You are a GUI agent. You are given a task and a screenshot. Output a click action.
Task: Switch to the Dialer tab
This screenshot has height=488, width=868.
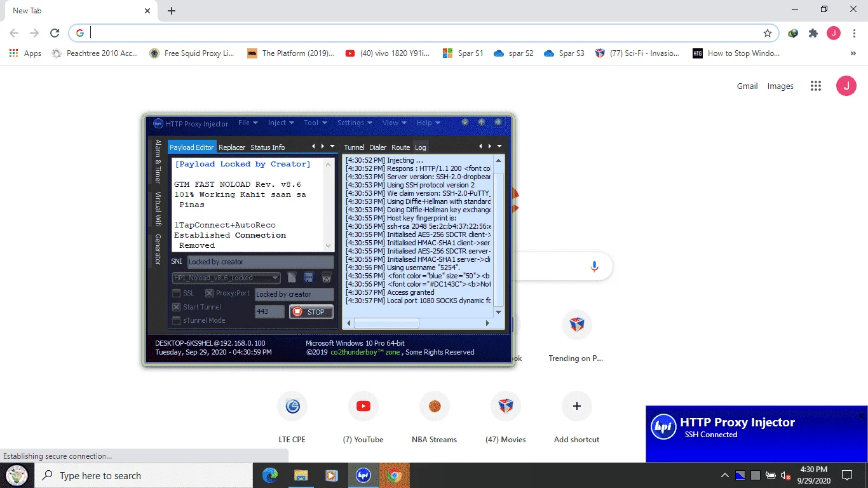tap(378, 147)
